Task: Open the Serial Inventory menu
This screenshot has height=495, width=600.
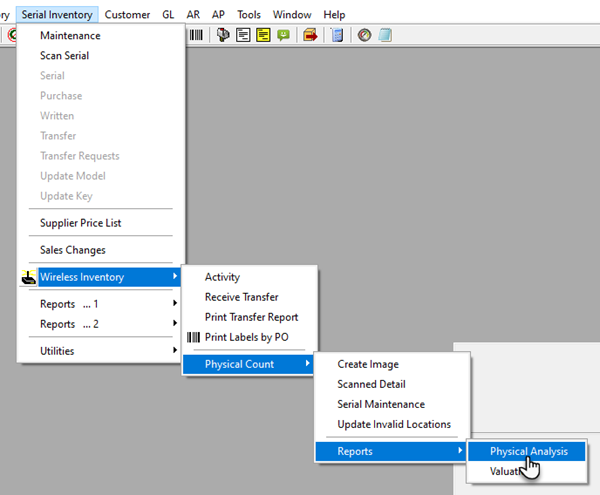Action: 57,15
